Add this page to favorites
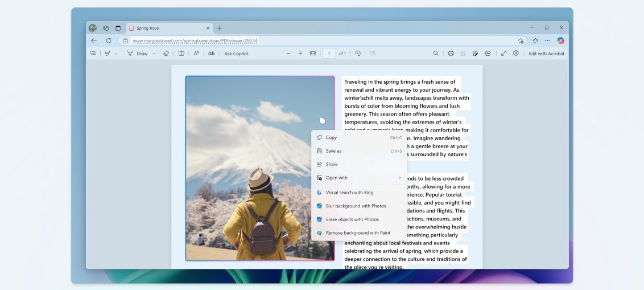The width and height of the screenshot is (644, 290). [521, 40]
